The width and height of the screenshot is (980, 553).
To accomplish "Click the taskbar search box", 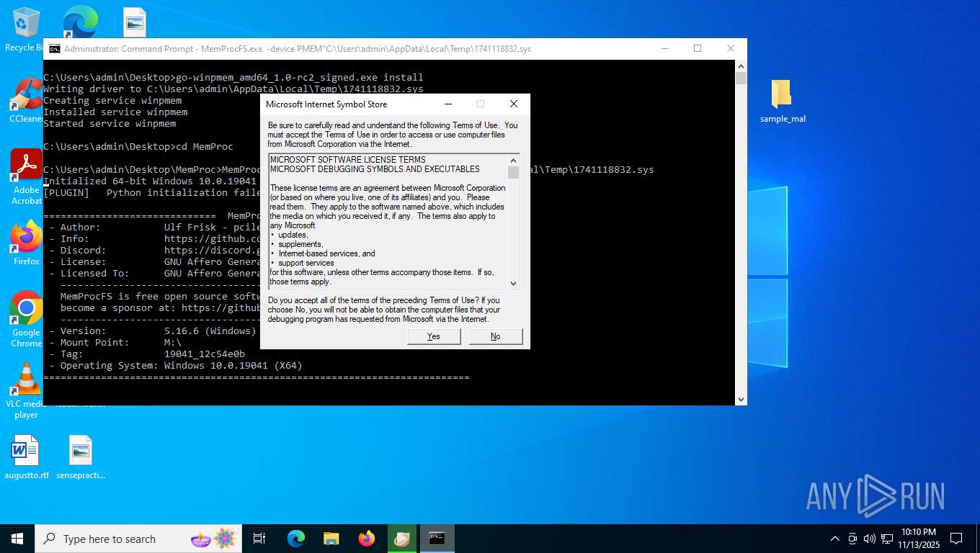I will [138, 539].
